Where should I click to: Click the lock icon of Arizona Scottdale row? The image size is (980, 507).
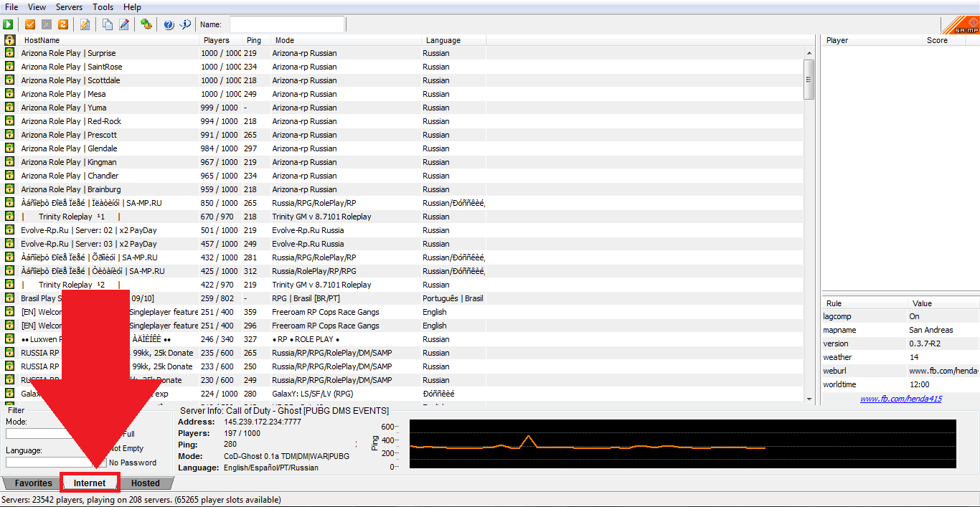click(x=9, y=80)
